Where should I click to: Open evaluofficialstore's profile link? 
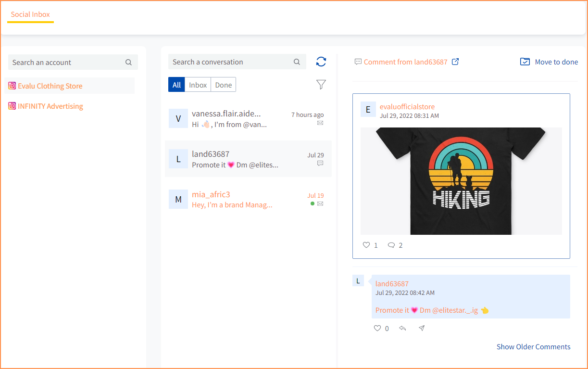tap(407, 106)
